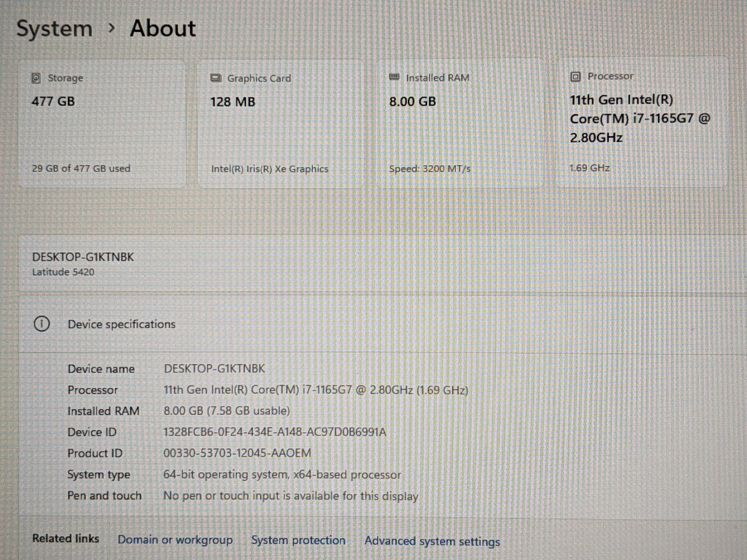This screenshot has width=747, height=560.
Task: Click the Installed RAM chip icon
Action: click(x=395, y=77)
